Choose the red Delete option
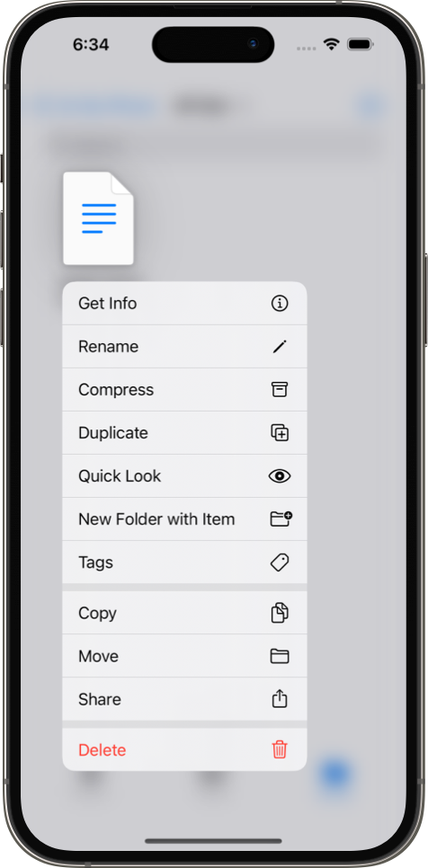428x868 pixels. coord(184,749)
